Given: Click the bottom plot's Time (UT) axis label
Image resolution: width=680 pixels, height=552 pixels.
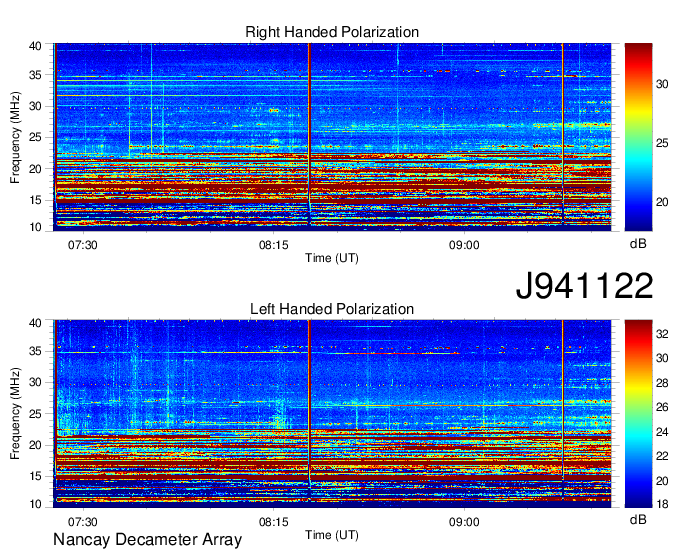Looking at the screenshot, I should 332,535.
